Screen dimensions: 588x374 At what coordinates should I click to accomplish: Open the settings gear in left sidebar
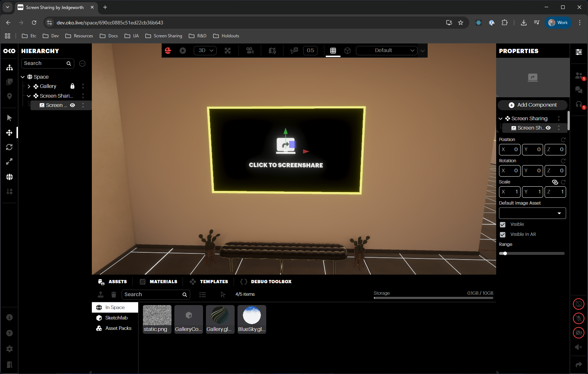pos(10,349)
